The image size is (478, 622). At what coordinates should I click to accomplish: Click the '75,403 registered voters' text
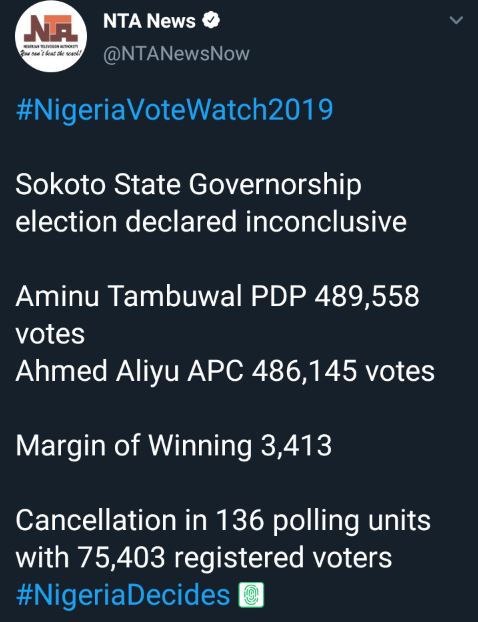click(234, 557)
